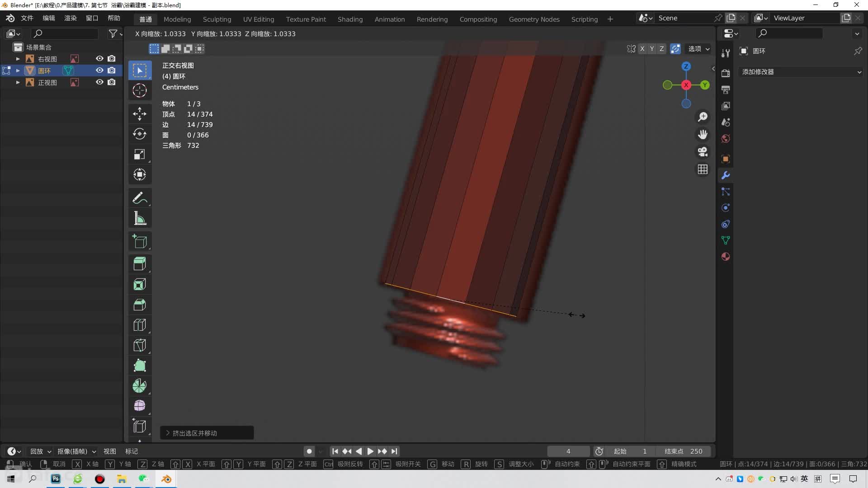The image size is (868, 488).
Task: Toggle Z mirror in header
Action: [x=662, y=49]
